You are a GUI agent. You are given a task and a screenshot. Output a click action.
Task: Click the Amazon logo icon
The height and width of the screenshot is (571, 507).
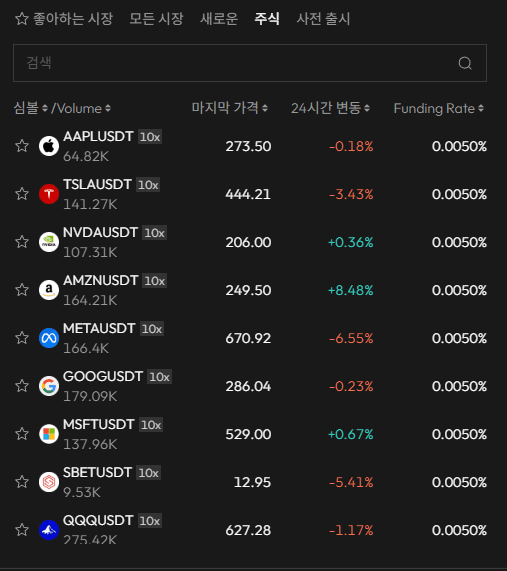49,290
